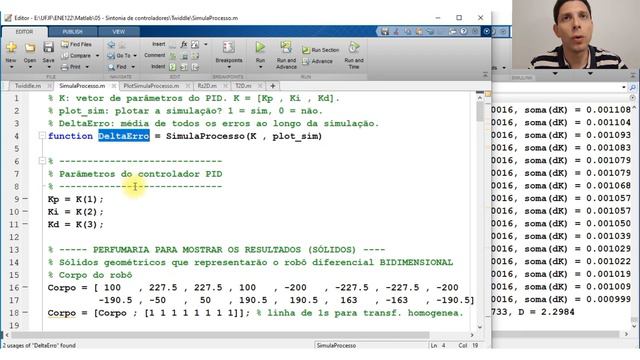This screenshot has width=640, height=360.
Task: Add a new document tab with plus
Action: tap(273, 86)
